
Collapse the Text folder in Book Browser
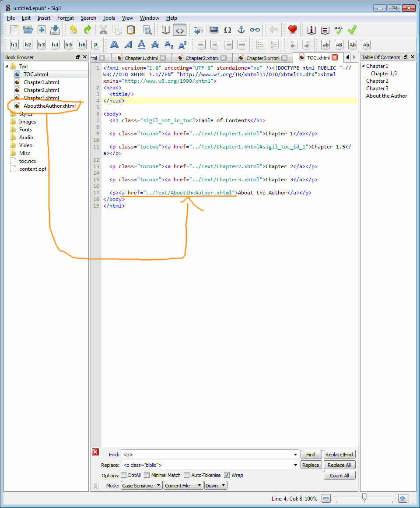[x=7, y=67]
